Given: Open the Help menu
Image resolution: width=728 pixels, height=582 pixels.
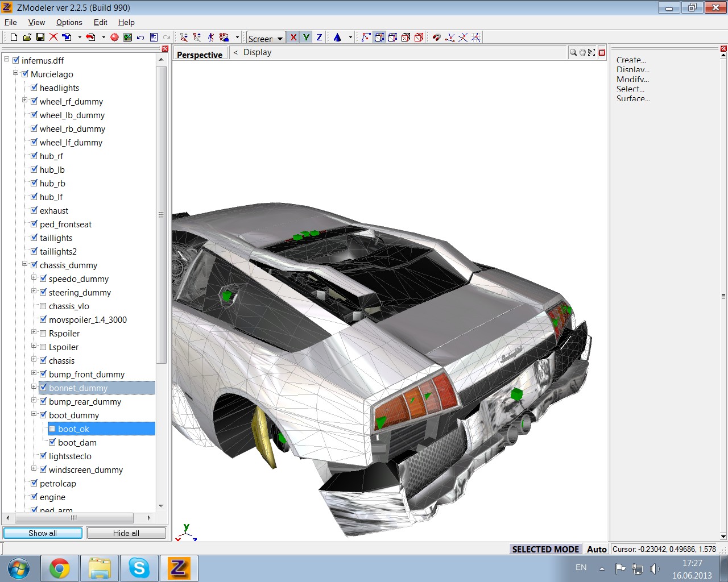Looking at the screenshot, I should pyautogui.click(x=126, y=22).
